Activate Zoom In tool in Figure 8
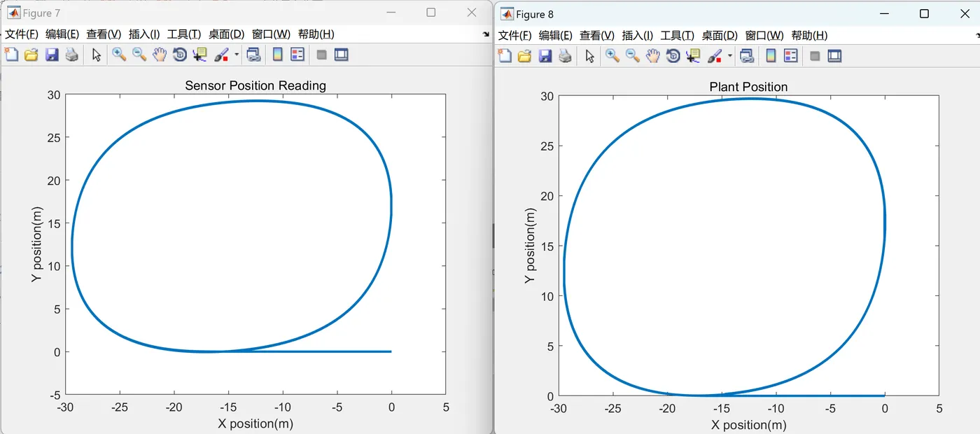The width and height of the screenshot is (980, 434). tap(612, 56)
